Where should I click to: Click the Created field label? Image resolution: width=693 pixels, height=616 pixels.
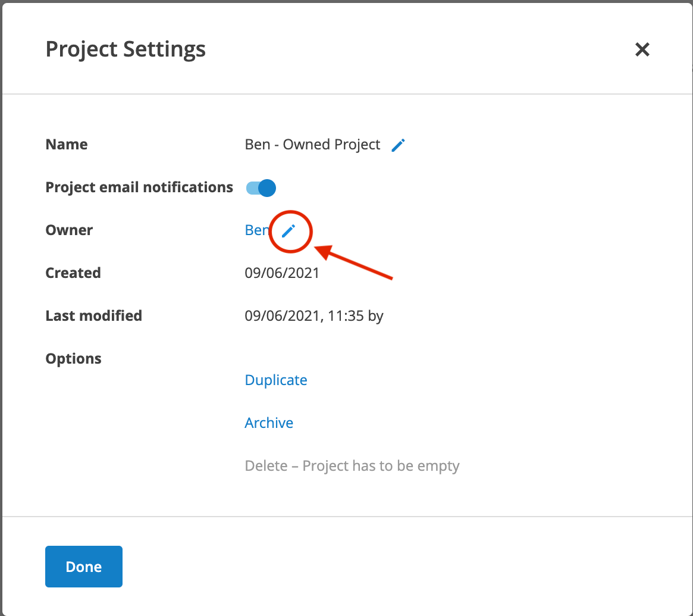(73, 273)
